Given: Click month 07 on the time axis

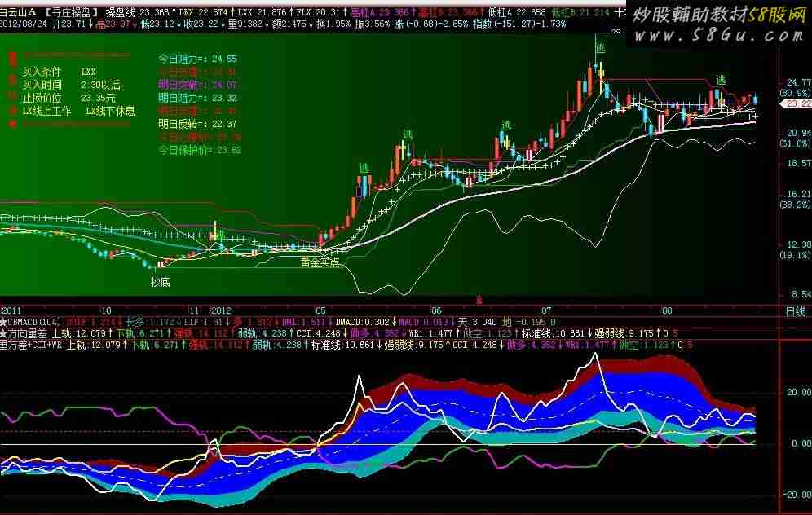Looking at the screenshot, I should (546, 310).
